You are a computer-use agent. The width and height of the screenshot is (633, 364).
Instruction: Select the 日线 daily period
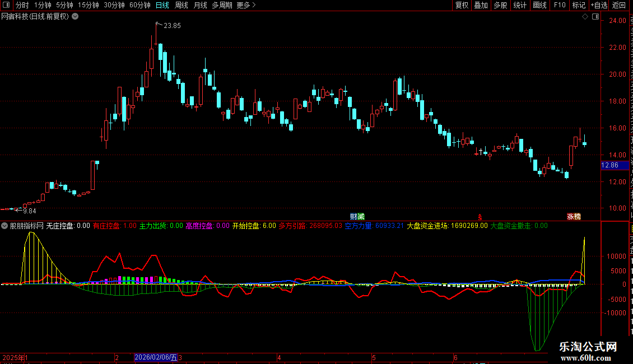162,5
